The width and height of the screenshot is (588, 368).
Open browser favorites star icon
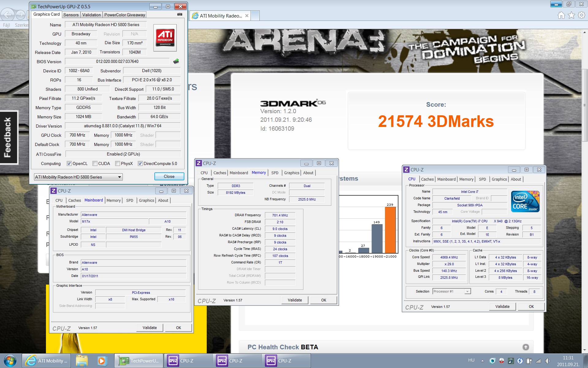571,15
